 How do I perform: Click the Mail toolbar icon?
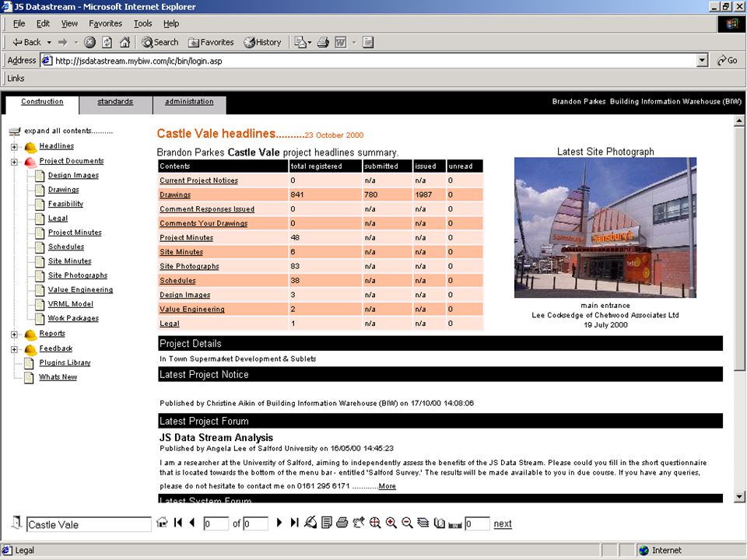tap(300, 42)
